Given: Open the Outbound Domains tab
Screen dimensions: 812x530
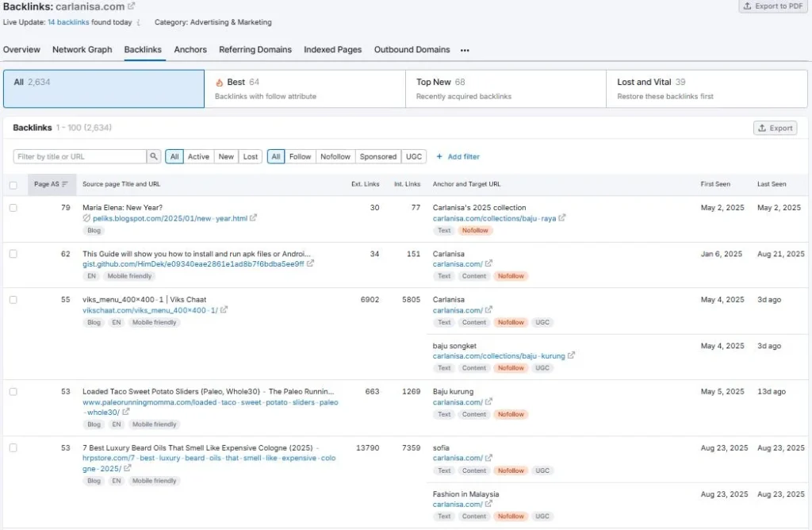Looking at the screenshot, I should click(x=412, y=50).
